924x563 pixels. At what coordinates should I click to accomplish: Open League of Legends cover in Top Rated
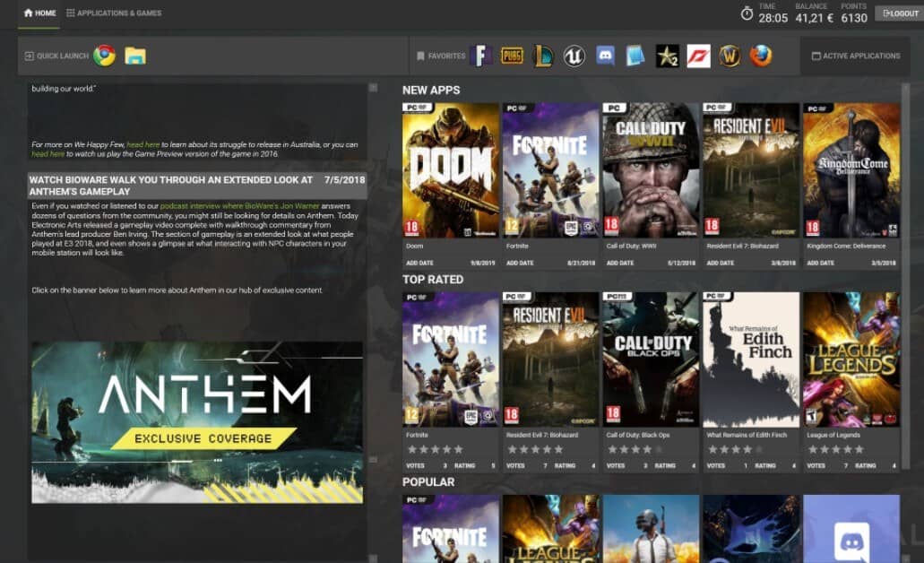pyautogui.click(x=851, y=359)
